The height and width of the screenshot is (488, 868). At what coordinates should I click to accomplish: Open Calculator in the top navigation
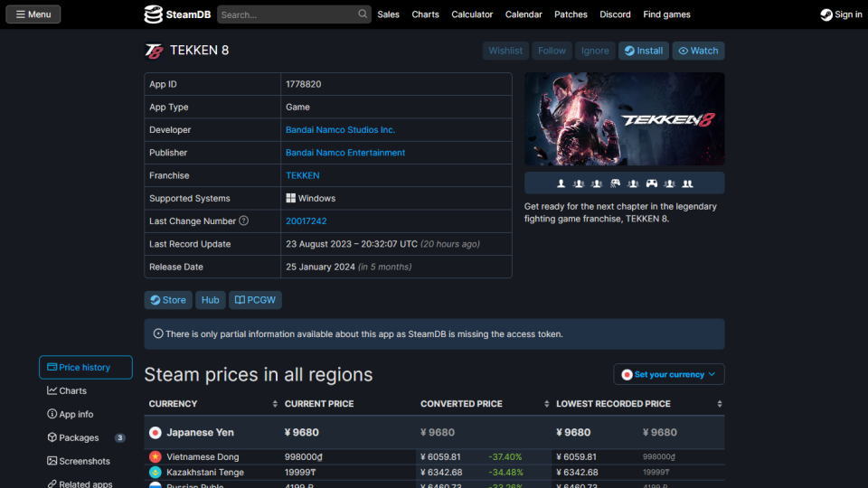point(472,14)
